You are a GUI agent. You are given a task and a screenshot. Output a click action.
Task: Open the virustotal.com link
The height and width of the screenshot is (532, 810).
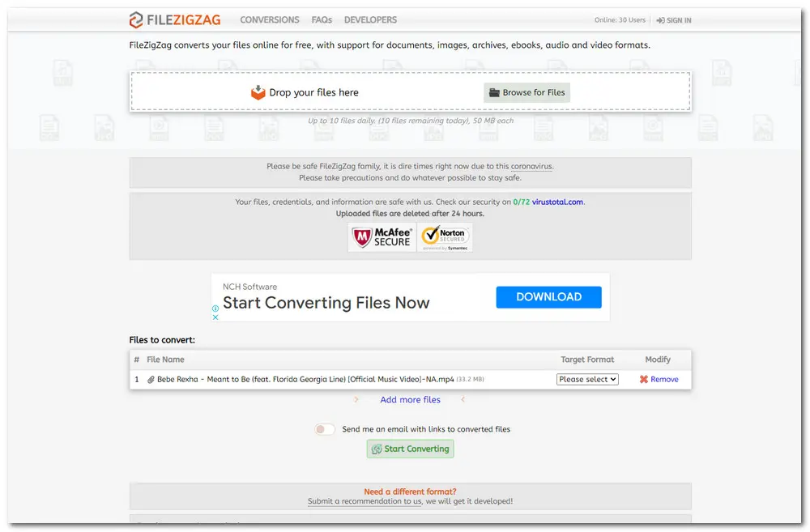tap(557, 202)
